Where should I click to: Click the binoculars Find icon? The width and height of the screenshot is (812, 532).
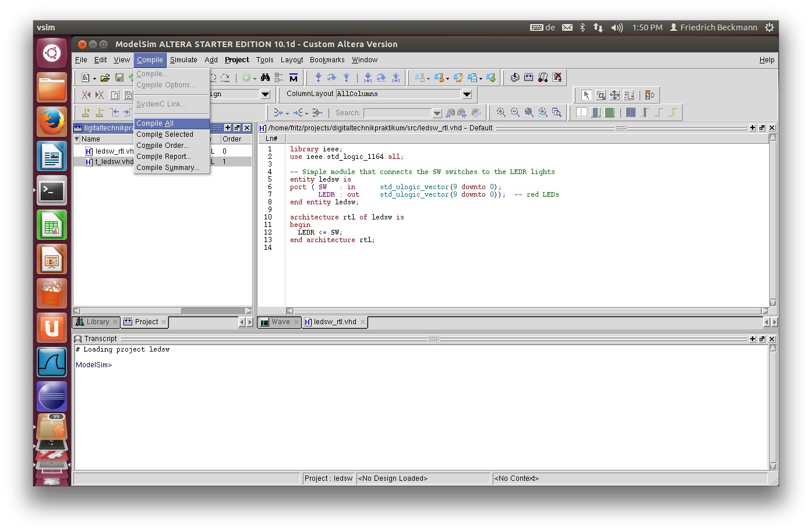[x=265, y=77]
